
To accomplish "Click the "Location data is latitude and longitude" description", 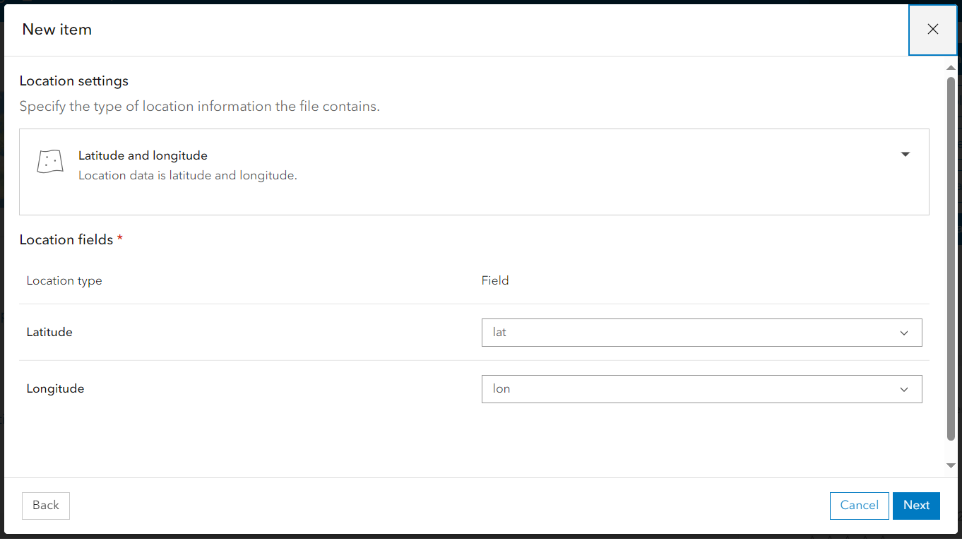I will (x=187, y=175).
